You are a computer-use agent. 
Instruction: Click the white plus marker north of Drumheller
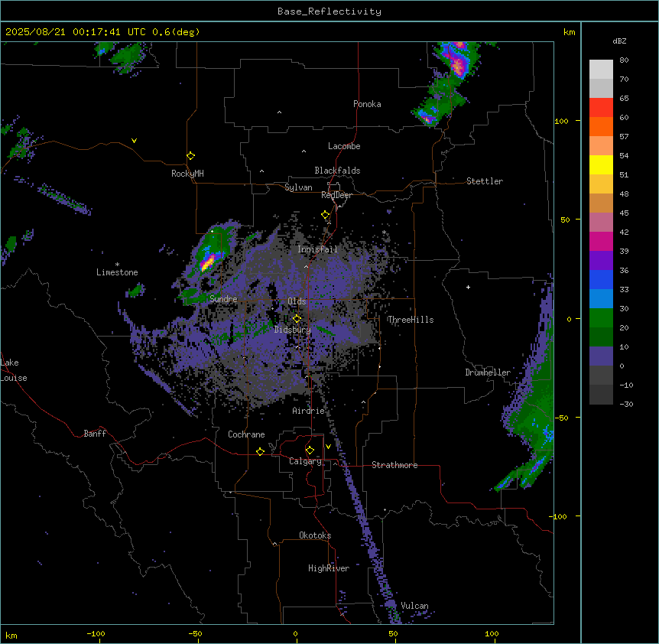point(468,287)
